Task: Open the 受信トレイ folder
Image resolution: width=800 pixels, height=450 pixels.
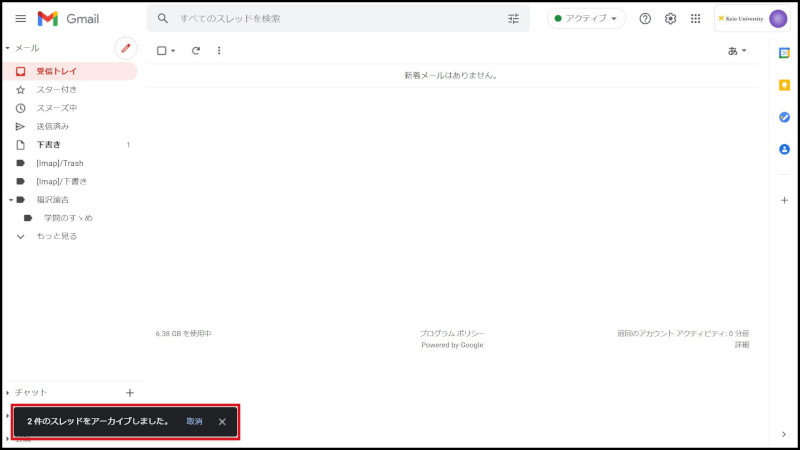Action: coord(57,71)
